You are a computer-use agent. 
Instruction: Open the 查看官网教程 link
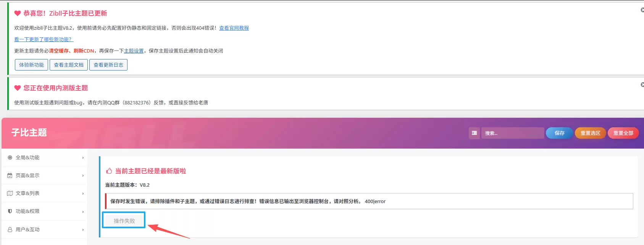pyautogui.click(x=234, y=28)
